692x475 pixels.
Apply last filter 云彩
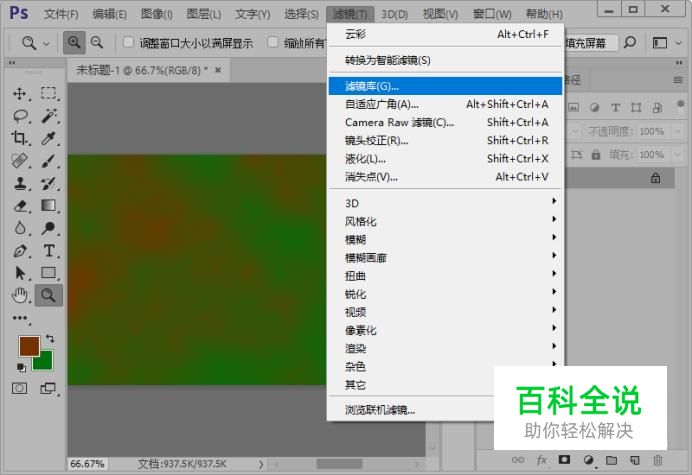446,34
